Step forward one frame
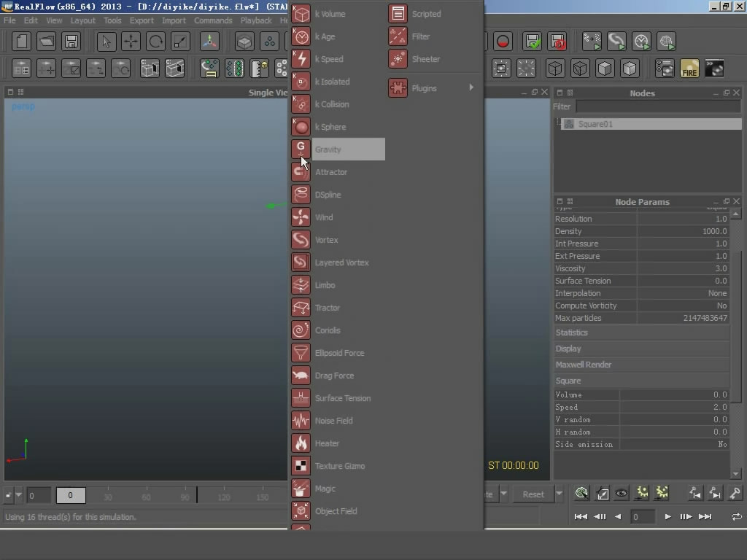 [686, 517]
